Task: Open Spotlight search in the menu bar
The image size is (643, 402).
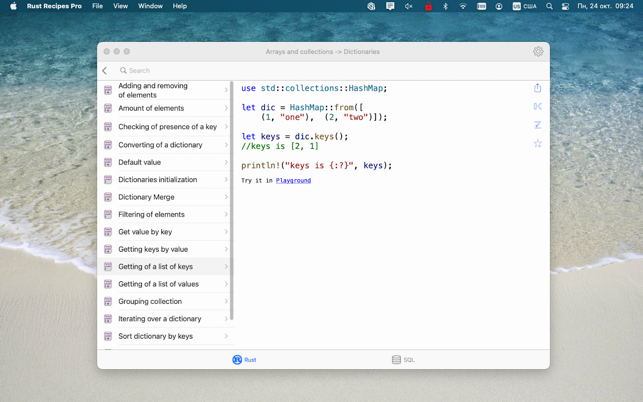Action: coord(549,6)
